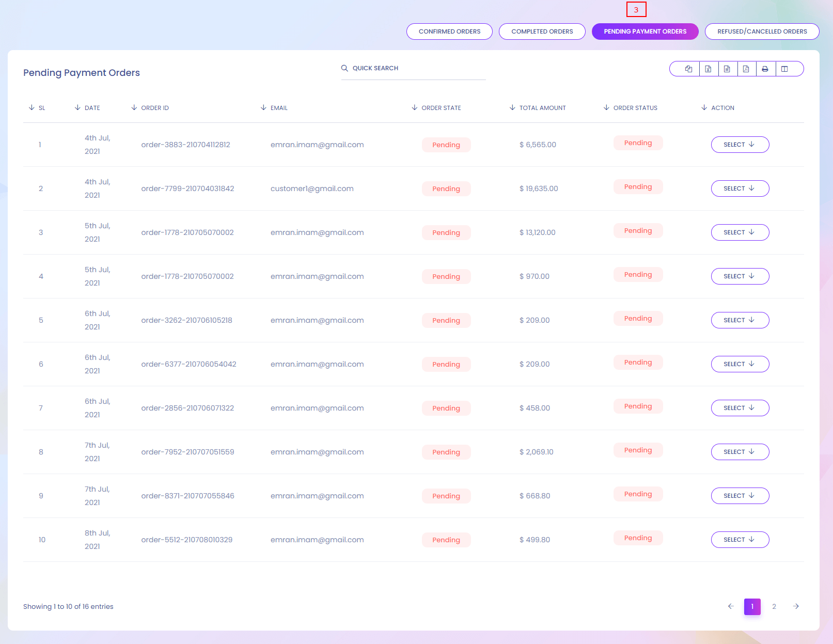Switch to Confirmed Orders tab
Image resolution: width=833 pixels, height=644 pixels.
click(449, 32)
